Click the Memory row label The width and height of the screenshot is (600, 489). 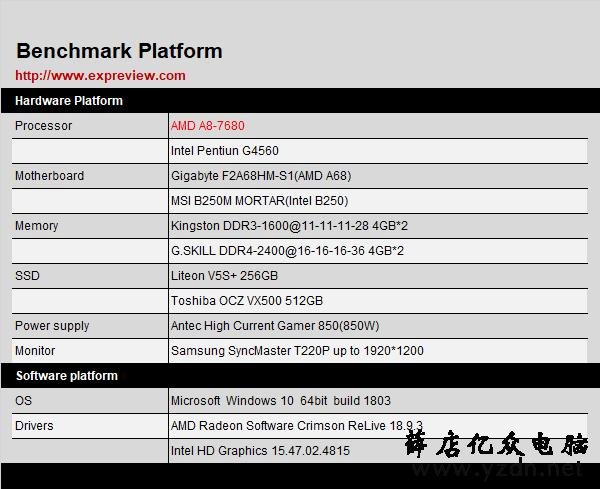[36, 226]
